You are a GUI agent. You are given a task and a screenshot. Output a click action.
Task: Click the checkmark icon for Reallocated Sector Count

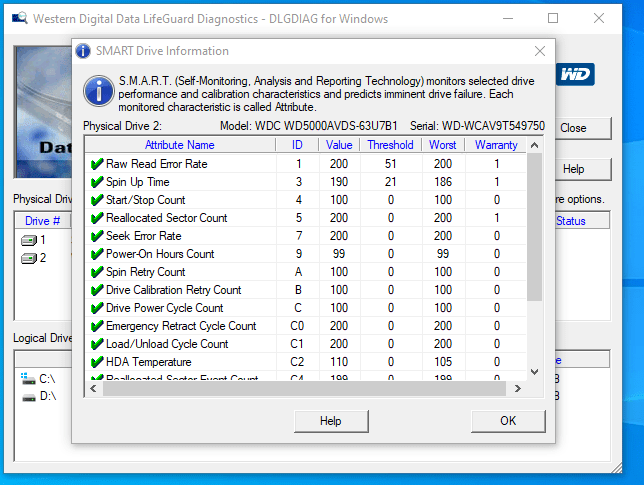click(x=97, y=218)
